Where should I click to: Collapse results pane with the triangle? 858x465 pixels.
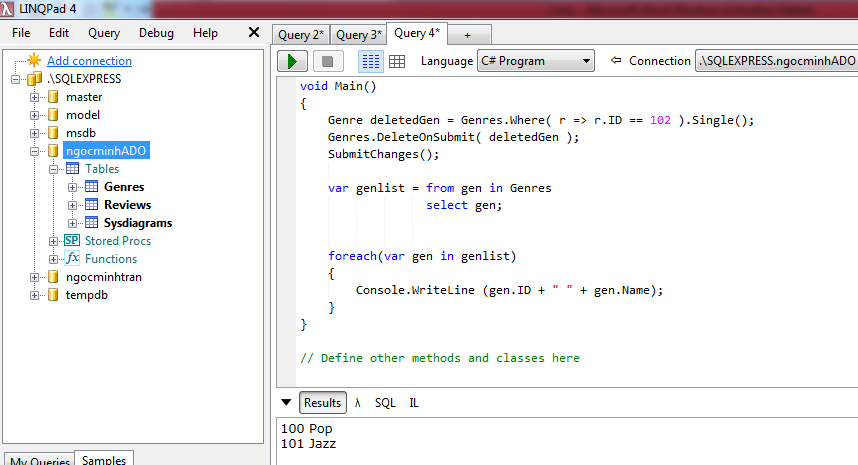286,403
